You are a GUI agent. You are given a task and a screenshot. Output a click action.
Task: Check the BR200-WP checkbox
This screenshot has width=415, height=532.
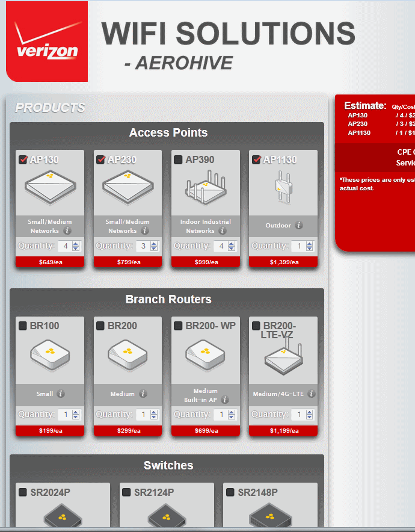click(178, 326)
